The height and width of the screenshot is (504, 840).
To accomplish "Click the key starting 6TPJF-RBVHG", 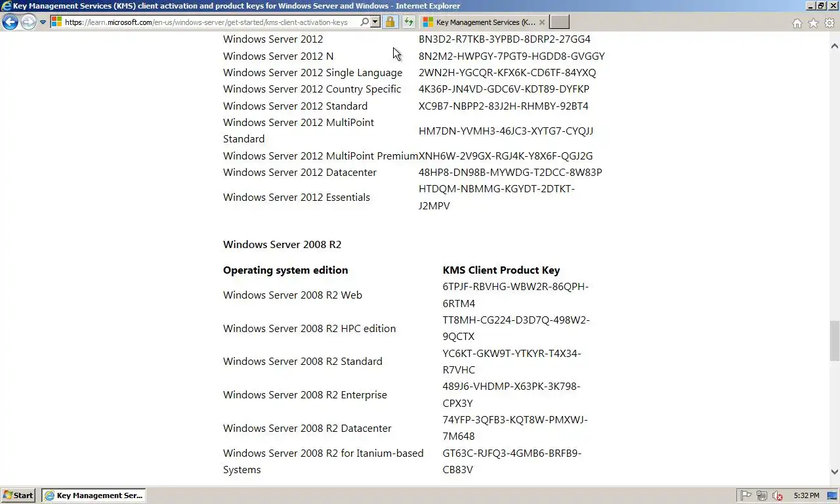I will tap(516, 295).
